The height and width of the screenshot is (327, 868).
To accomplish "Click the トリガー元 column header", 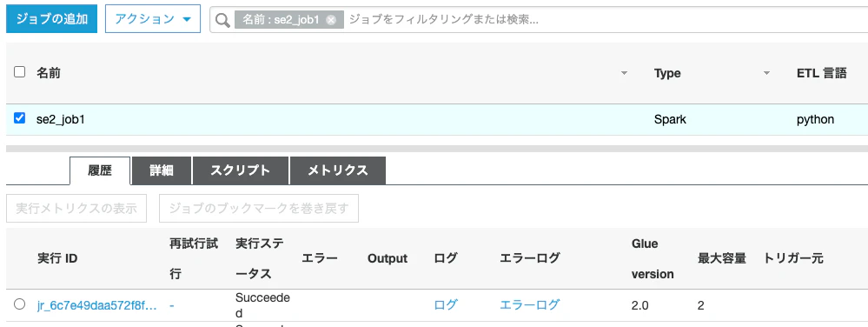I will point(794,258).
